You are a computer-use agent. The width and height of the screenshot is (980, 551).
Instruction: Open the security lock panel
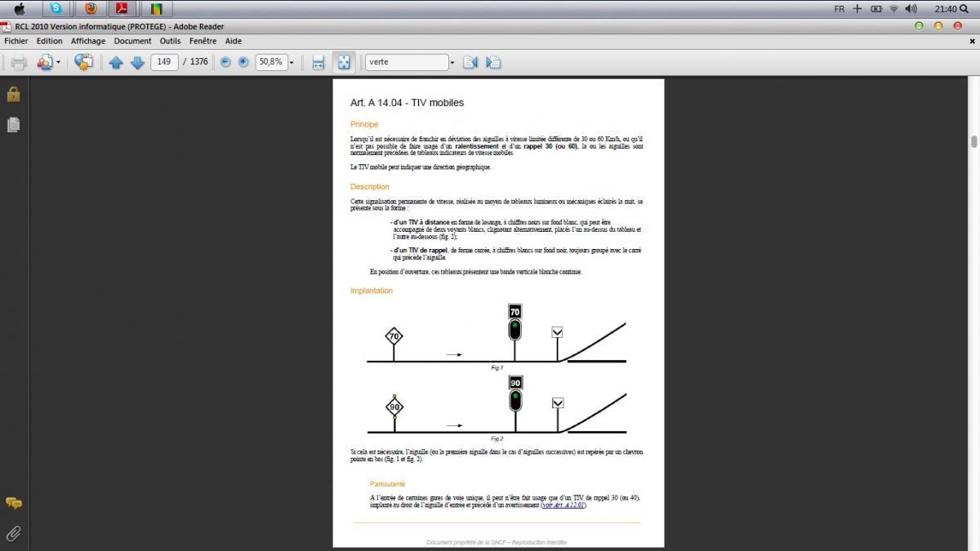[x=13, y=95]
